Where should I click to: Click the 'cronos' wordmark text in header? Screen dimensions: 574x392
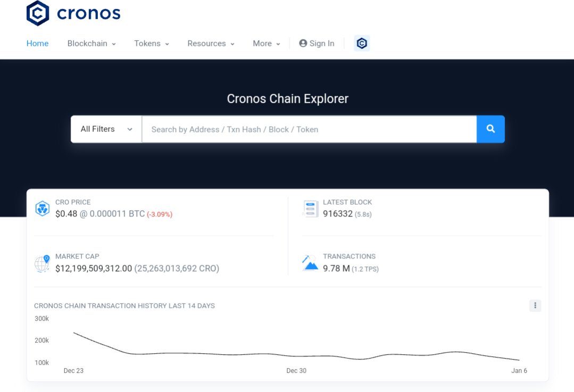(x=89, y=13)
